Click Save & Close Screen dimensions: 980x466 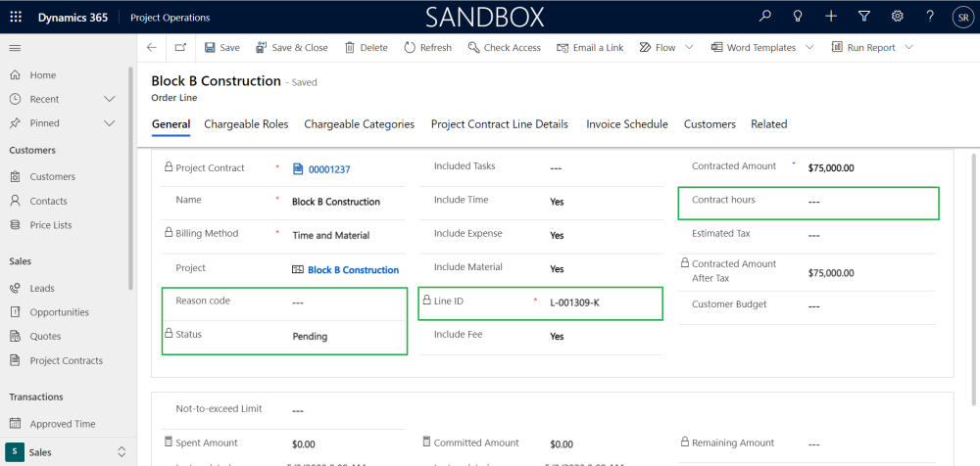pyautogui.click(x=292, y=47)
